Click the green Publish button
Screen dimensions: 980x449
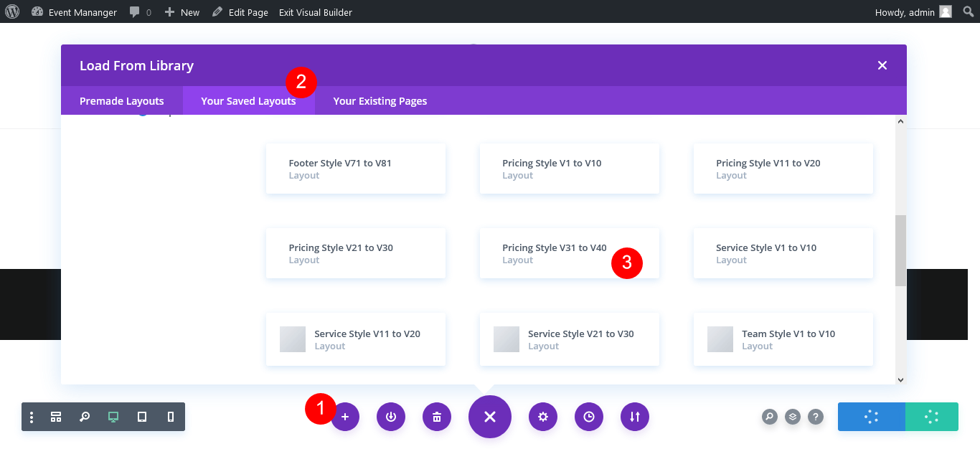pos(931,417)
